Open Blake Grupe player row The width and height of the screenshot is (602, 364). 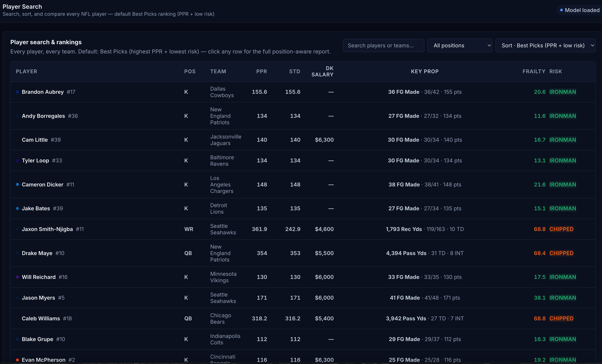(x=303, y=339)
